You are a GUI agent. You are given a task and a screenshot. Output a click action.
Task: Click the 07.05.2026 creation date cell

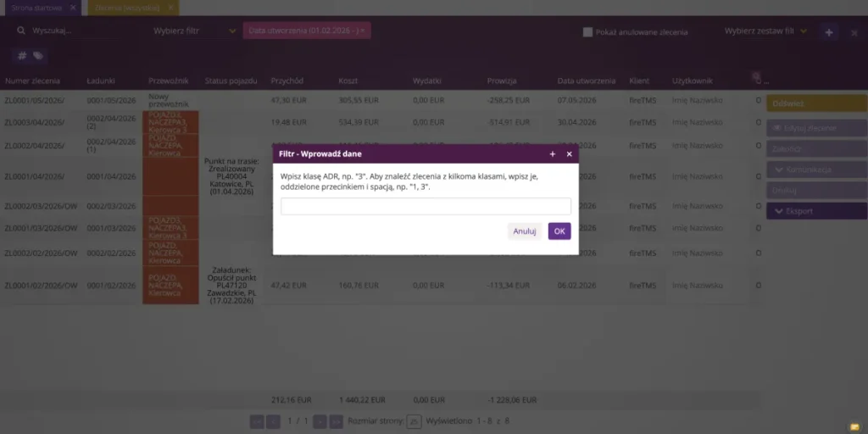pyautogui.click(x=576, y=100)
